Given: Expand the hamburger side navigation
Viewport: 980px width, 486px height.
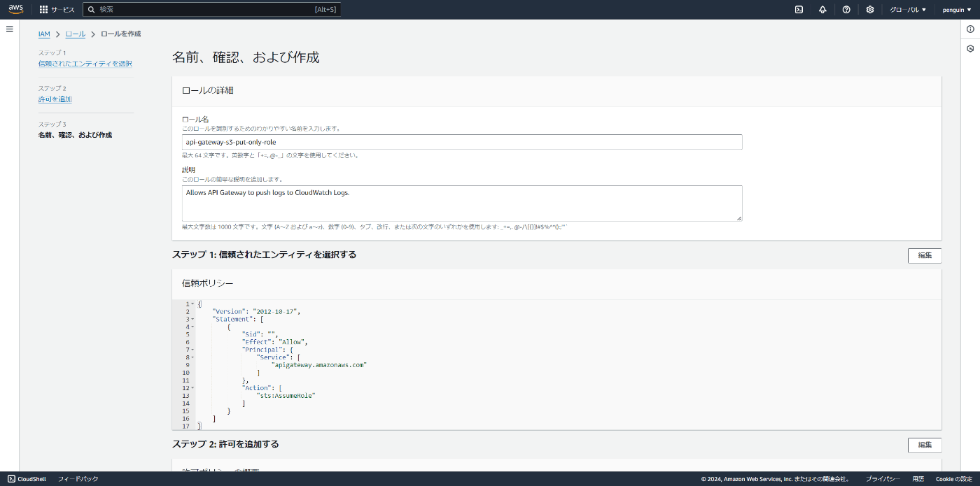Looking at the screenshot, I should [x=10, y=29].
